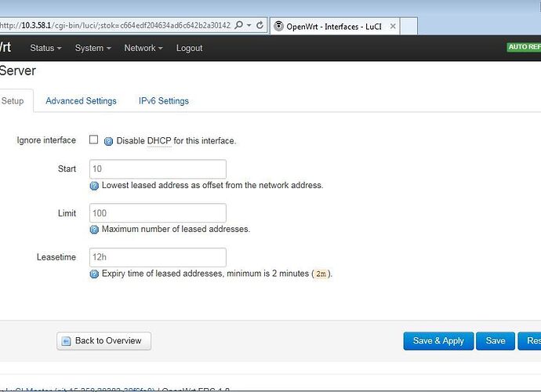Click the Reset button
The width and height of the screenshot is (541, 392).
pyautogui.click(x=530, y=341)
